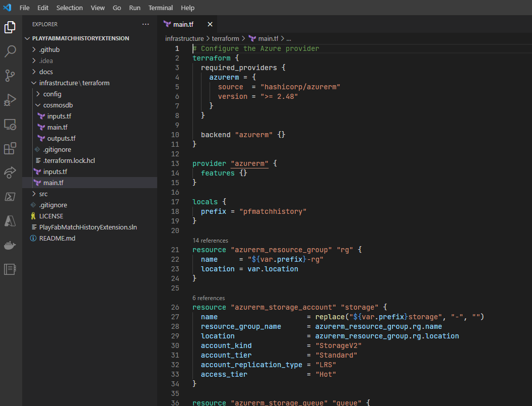Open the Extensions view
Image resolution: width=532 pixels, height=406 pixels.
click(10, 148)
